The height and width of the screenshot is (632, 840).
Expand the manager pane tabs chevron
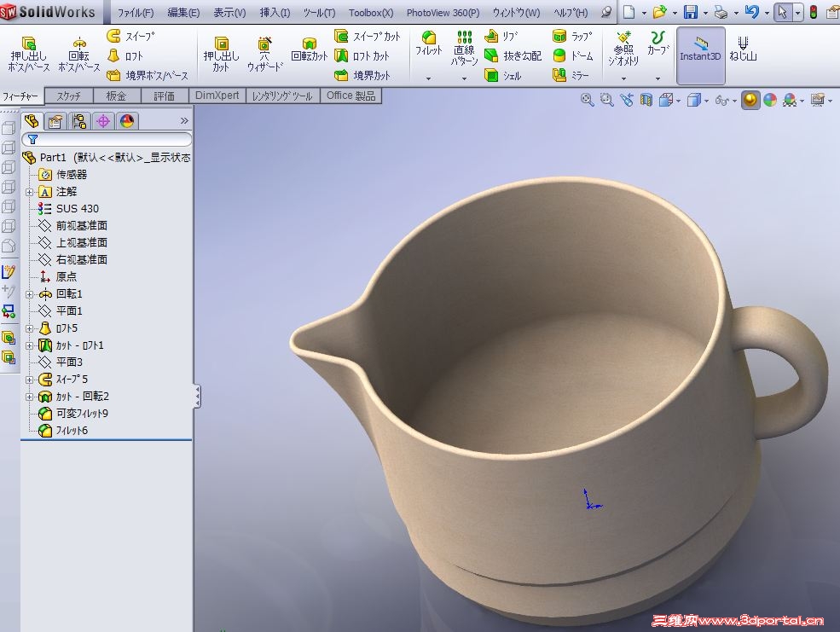(x=184, y=121)
